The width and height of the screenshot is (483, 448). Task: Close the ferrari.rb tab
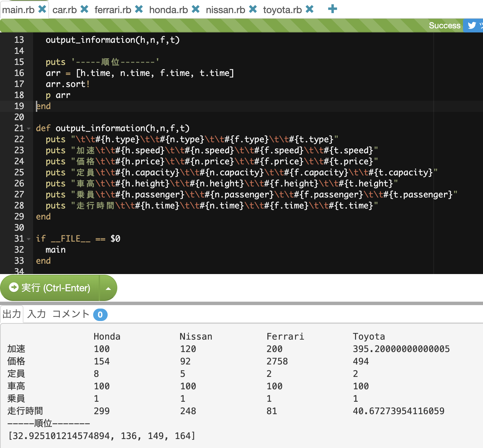coord(139,9)
